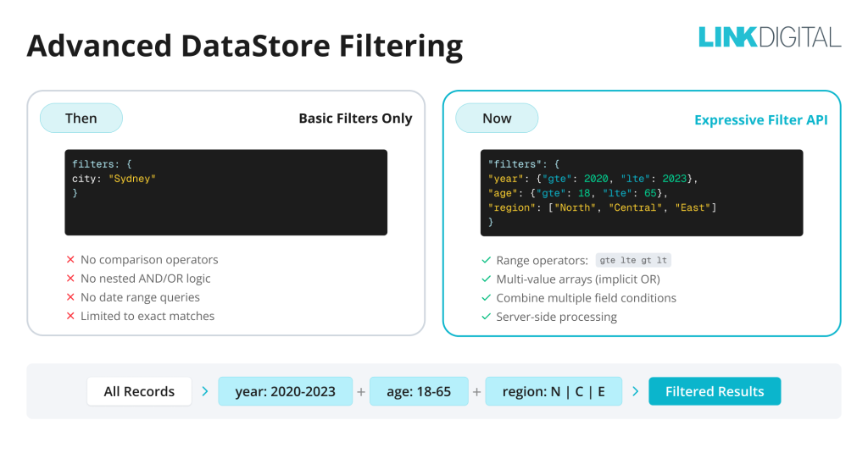Image resolution: width=868 pixels, height=453 pixels.
Task: Click the chevron arrow after All Records
Action: coord(205,391)
